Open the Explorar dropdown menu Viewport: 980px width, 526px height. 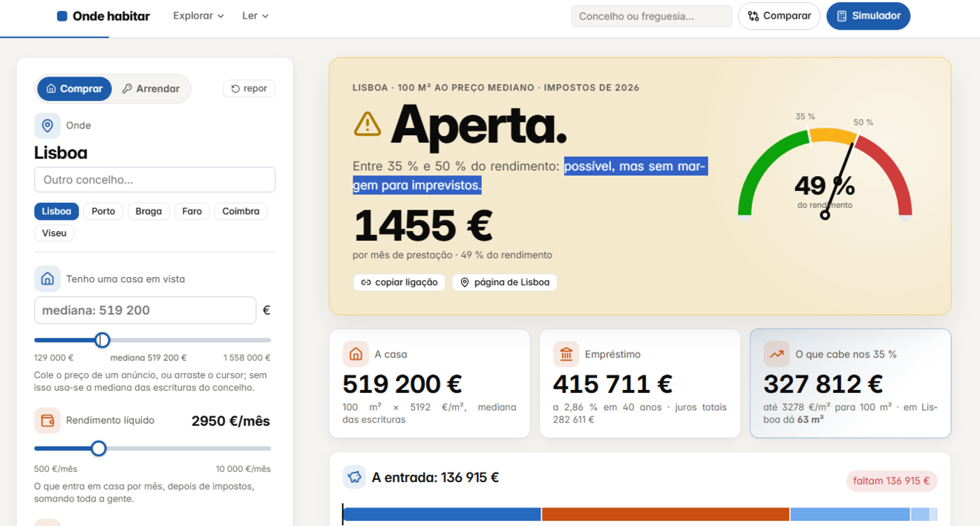(198, 16)
